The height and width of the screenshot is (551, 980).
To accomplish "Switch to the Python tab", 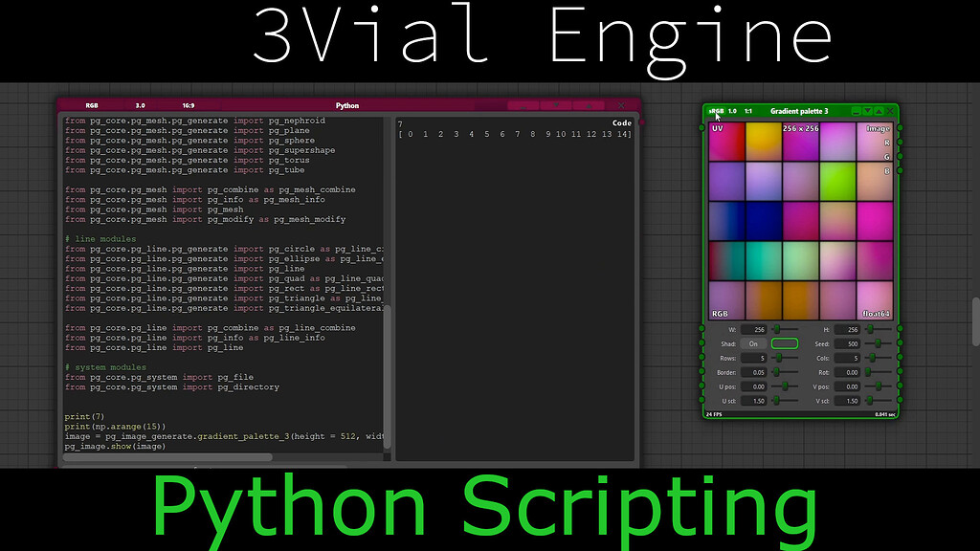I will tap(347, 105).
